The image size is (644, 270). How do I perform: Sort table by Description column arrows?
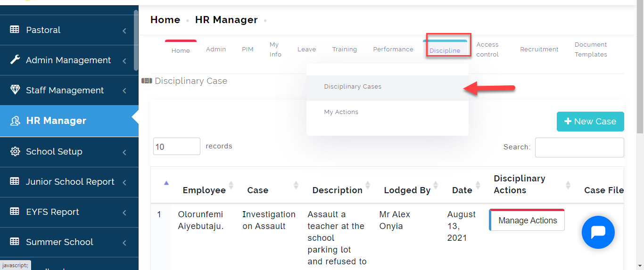(368, 185)
